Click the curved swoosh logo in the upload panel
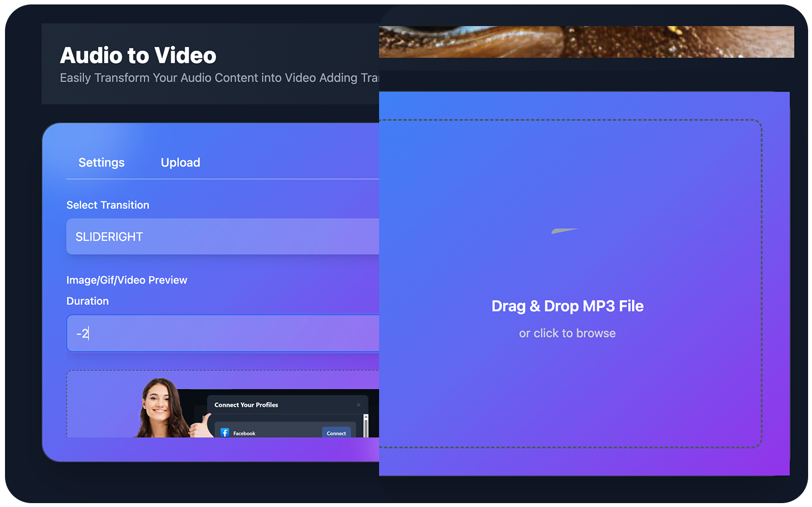This screenshot has height=507, width=812. click(565, 230)
